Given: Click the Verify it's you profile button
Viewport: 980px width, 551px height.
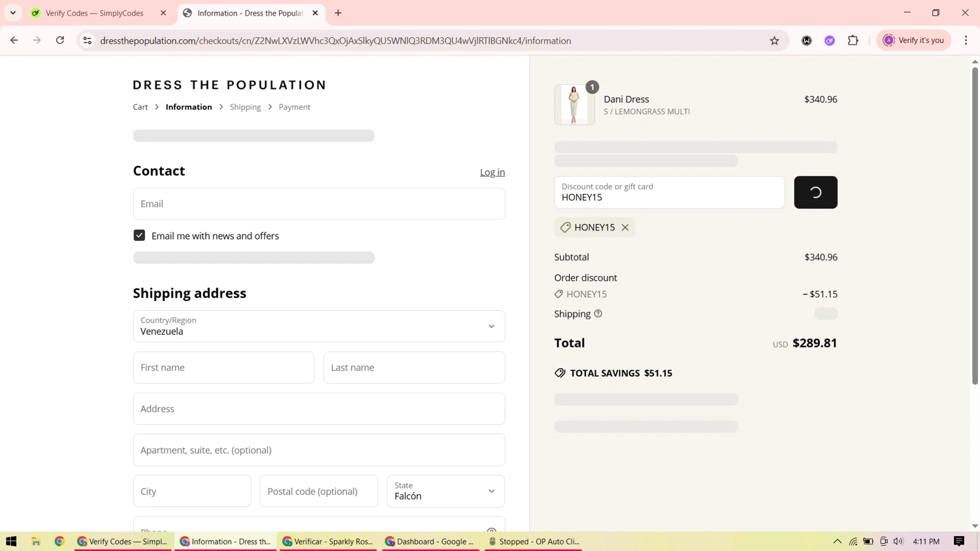Looking at the screenshot, I should pyautogui.click(x=913, y=40).
